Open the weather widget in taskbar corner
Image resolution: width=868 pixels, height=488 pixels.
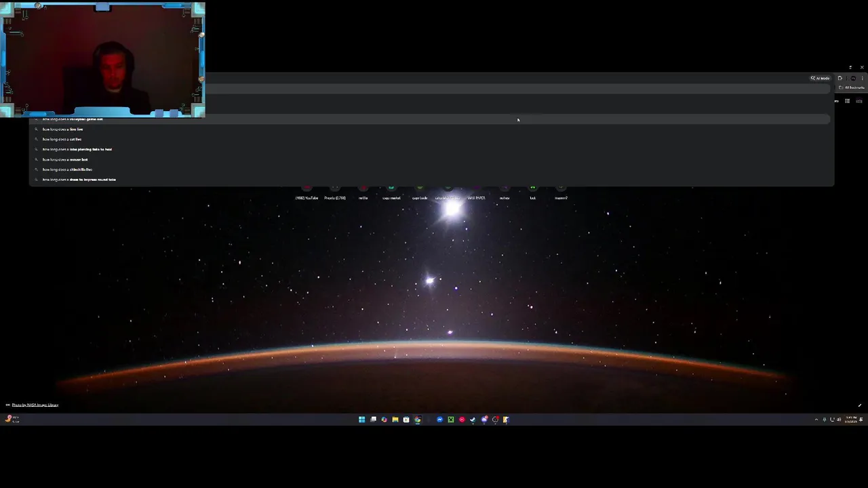pyautogui.click(x=12, y=420)
